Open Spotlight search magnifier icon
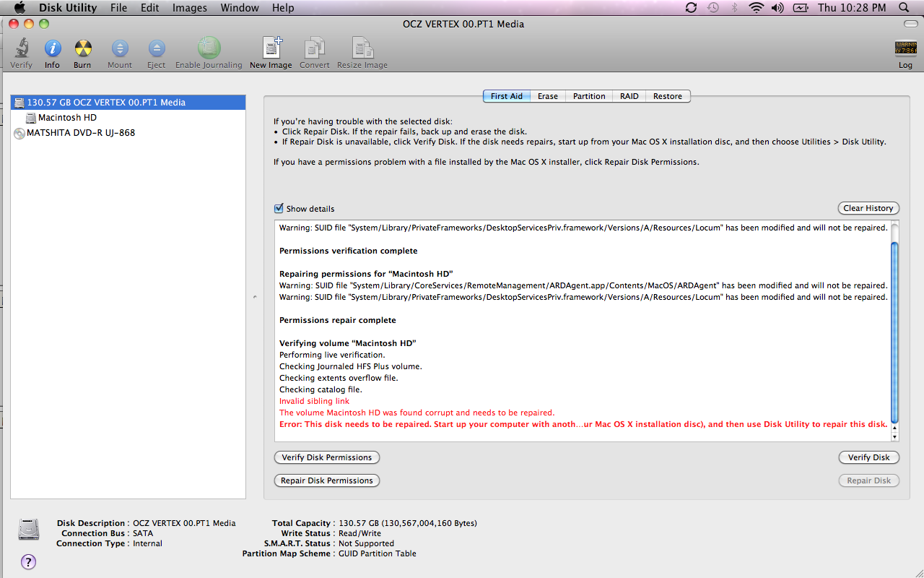The height and width of the screenshot is (578, 924). coord(904,8)
